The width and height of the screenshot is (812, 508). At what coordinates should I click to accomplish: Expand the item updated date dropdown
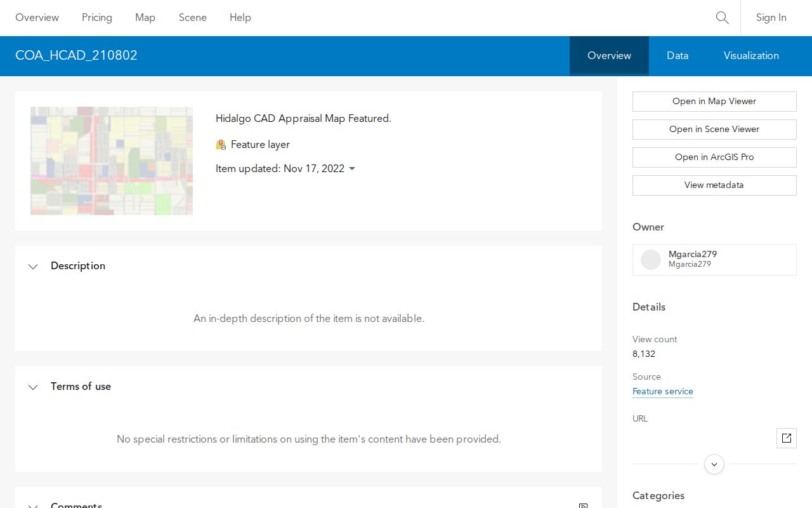coord(352,169)
